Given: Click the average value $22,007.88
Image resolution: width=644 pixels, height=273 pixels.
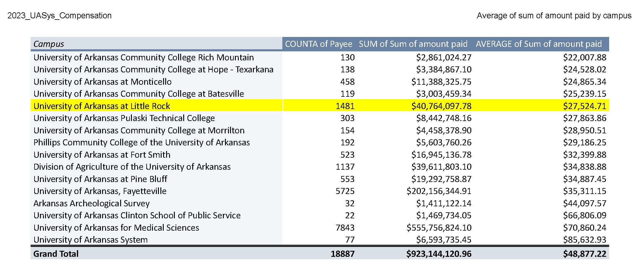Looking at the screenshot, I should pos(585,57).
